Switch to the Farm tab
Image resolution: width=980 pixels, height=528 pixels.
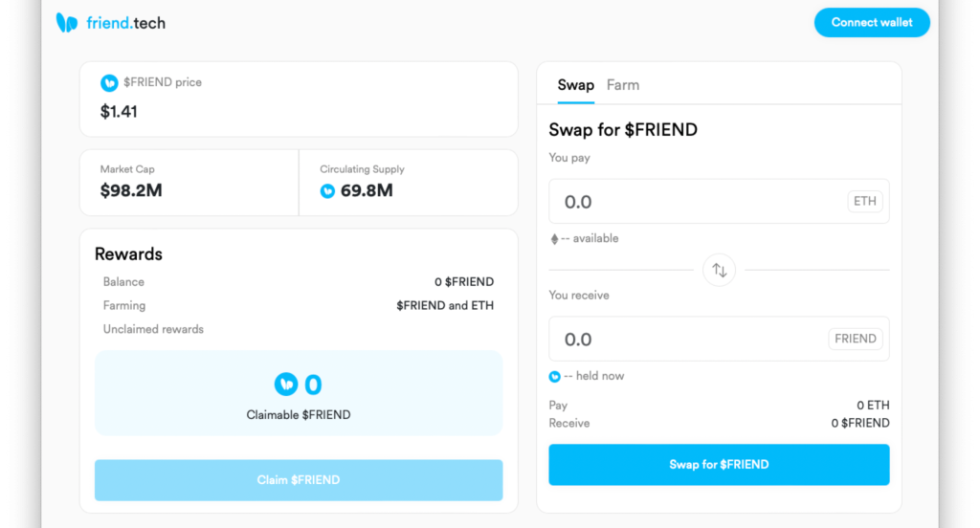pos(623,85)
